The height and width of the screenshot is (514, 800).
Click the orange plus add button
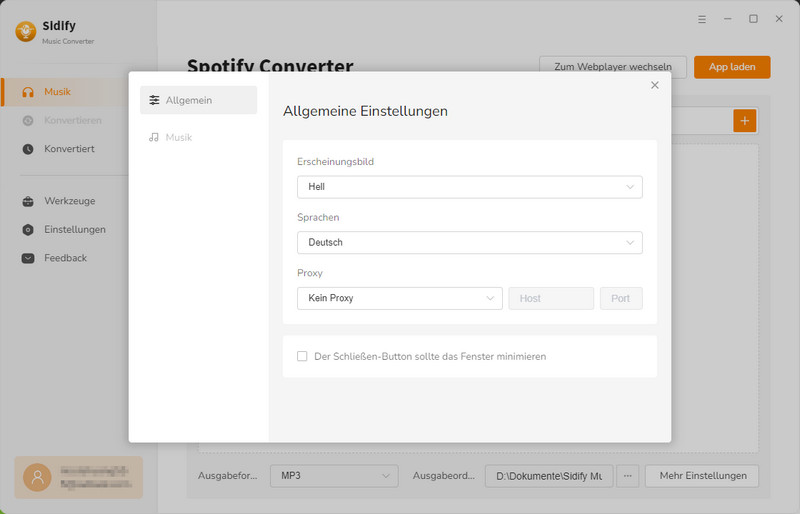click(x=744, y=121)
